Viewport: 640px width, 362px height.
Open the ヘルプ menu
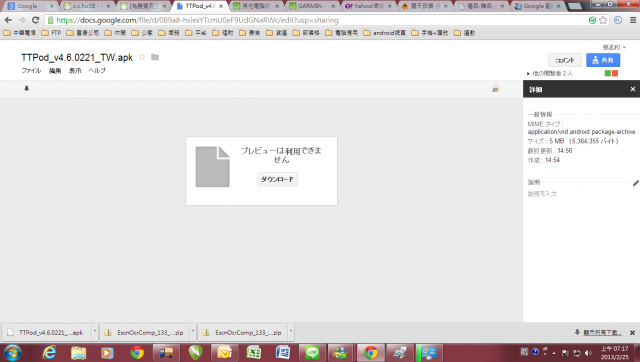[x=97, y=71]
